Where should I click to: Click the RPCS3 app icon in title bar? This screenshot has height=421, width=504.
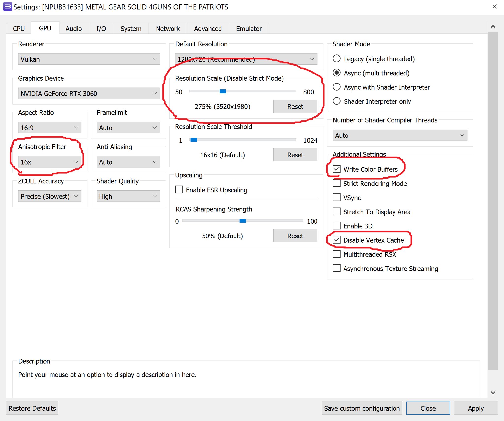click(x=7, y=7)
